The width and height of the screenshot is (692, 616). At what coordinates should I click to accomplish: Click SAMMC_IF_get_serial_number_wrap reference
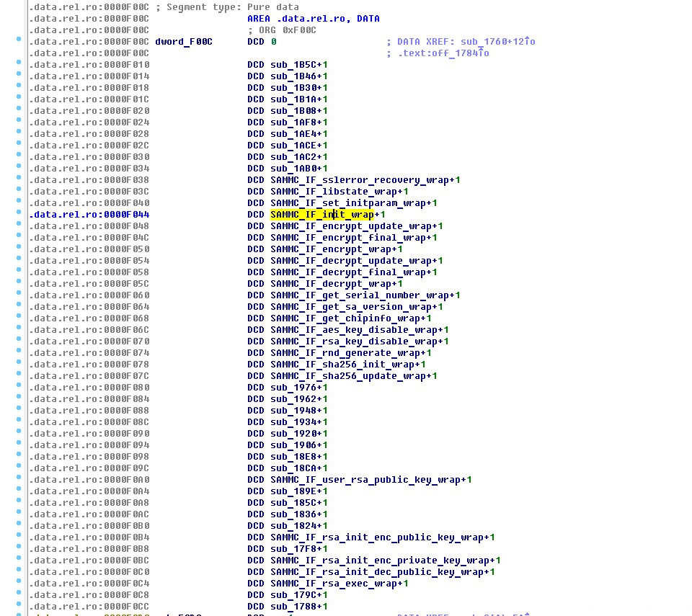click(x=360, y=295)
